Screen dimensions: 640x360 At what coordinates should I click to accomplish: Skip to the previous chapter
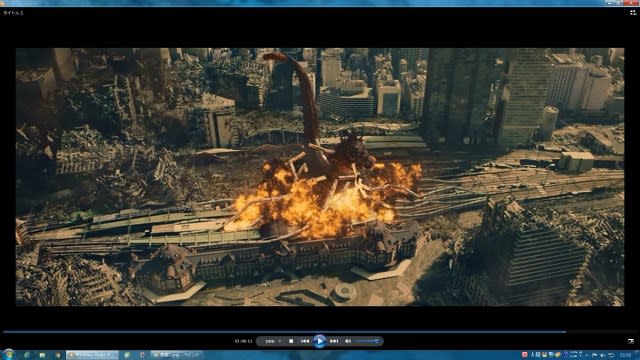point(304,341)
